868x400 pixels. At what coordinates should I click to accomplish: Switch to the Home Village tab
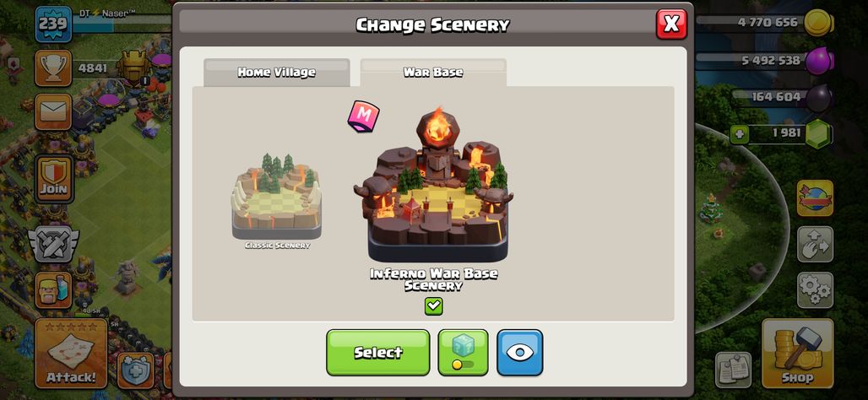(277, 73)
